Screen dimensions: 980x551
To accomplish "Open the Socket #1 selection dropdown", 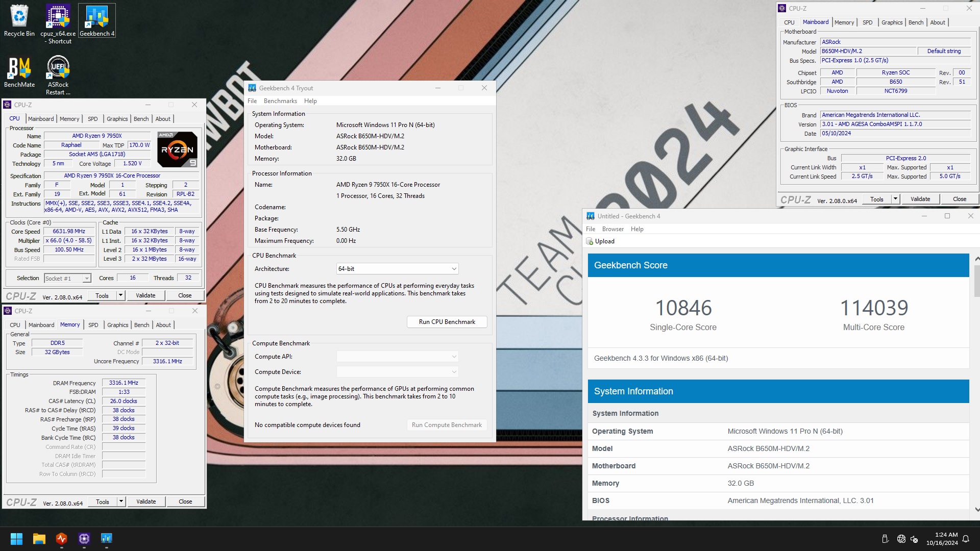I will pos(67,278).
